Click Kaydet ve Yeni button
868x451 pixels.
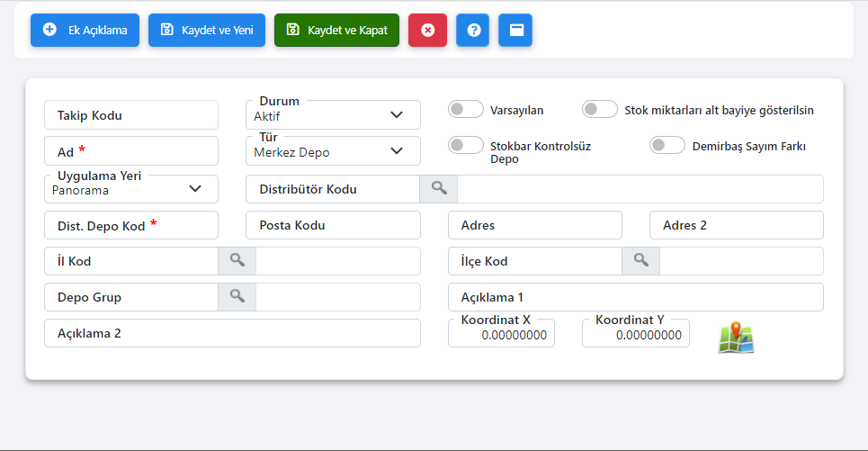click(x=207, y=30)
